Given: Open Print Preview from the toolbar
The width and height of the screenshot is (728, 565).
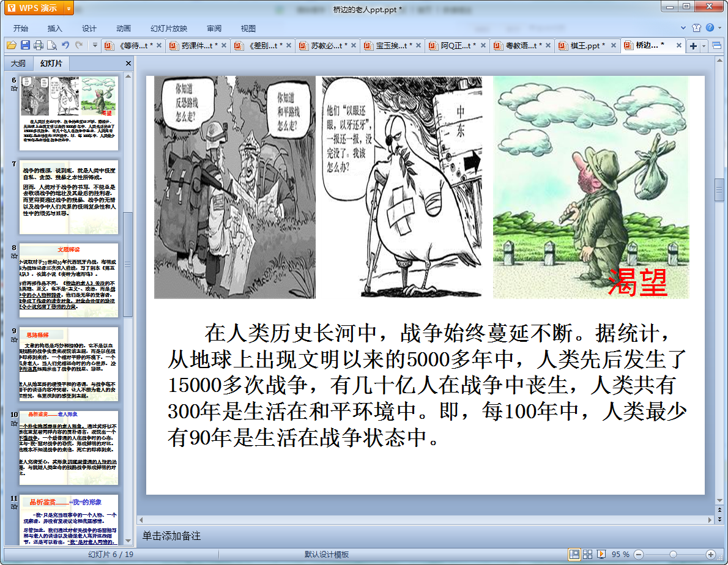Looking at the screenshot, I should coord(52,45).
